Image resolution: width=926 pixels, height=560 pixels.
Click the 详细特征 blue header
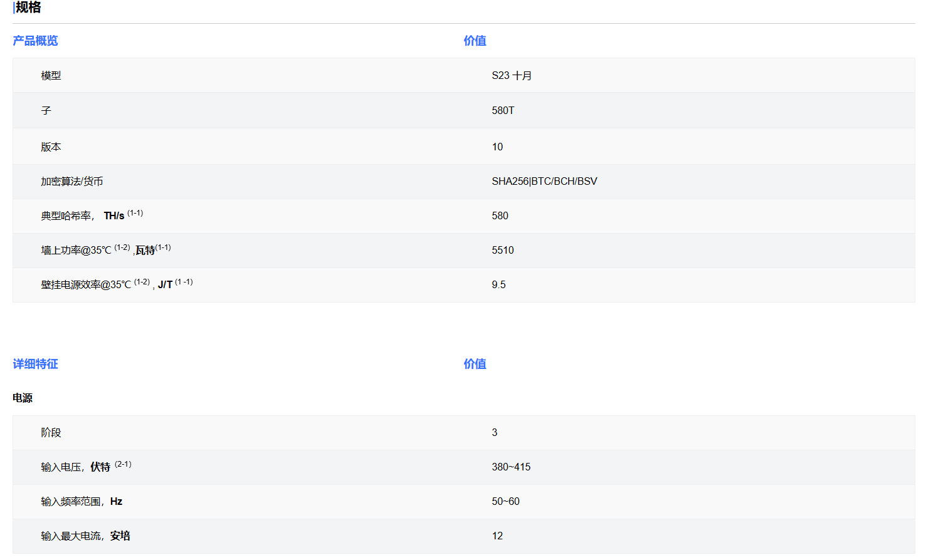coord(35,364)
